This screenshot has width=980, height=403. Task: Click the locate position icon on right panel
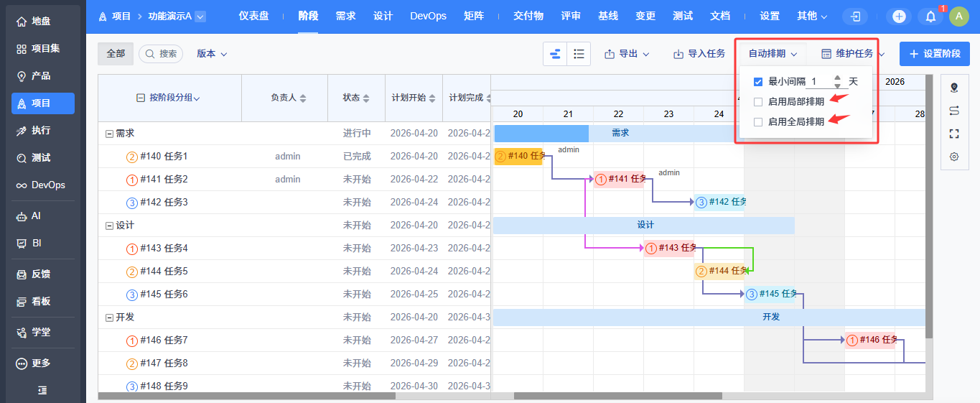coord(954,88)
